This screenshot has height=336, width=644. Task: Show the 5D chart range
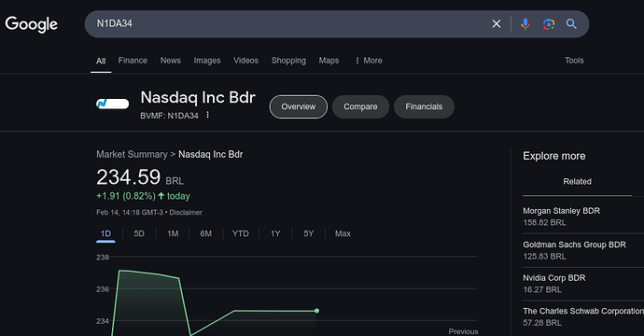[x=139, y=233]
